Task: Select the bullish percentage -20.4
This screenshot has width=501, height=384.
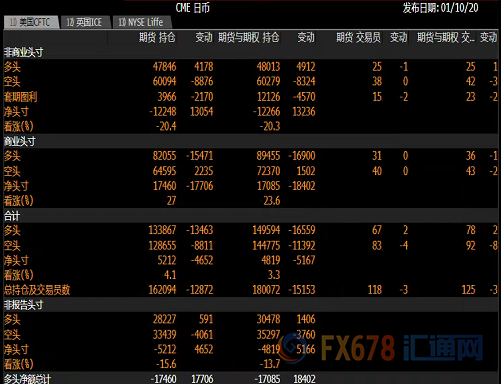Action: (166, 126)
